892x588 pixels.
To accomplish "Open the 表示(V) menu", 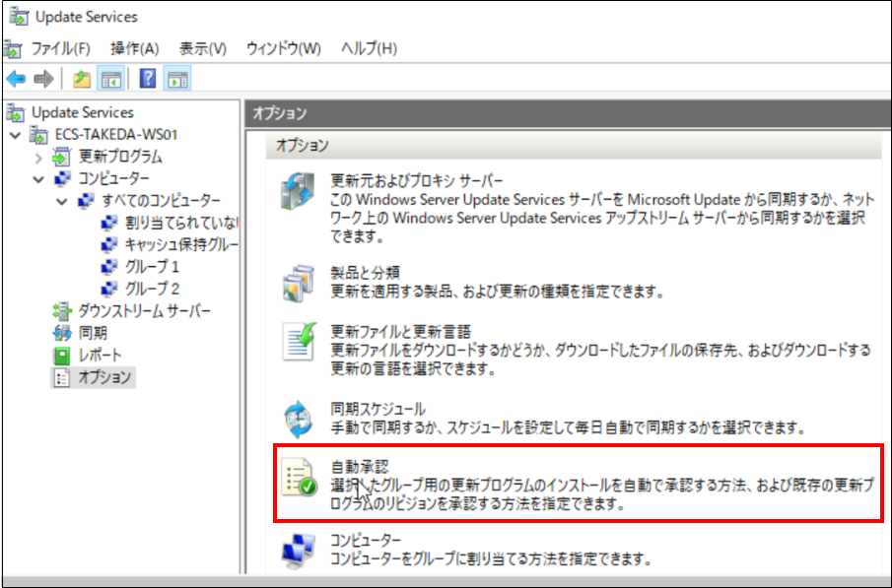I will point(203,49).
